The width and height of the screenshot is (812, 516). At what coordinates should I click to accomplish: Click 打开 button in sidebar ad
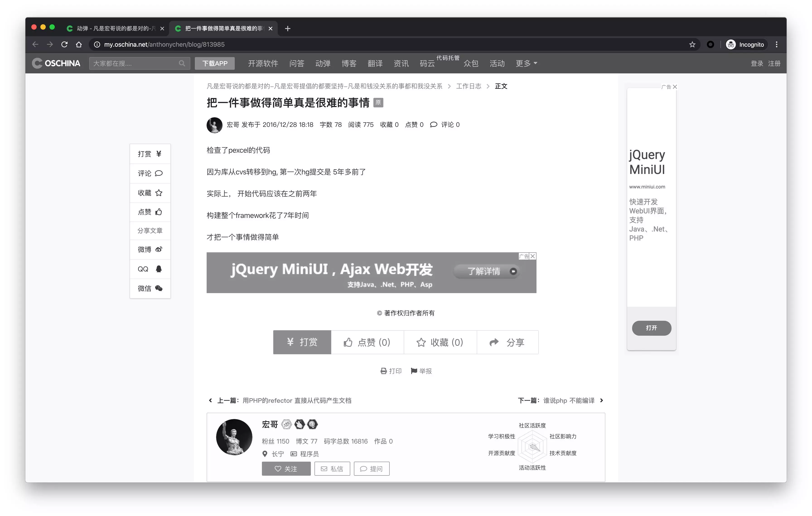652,328
